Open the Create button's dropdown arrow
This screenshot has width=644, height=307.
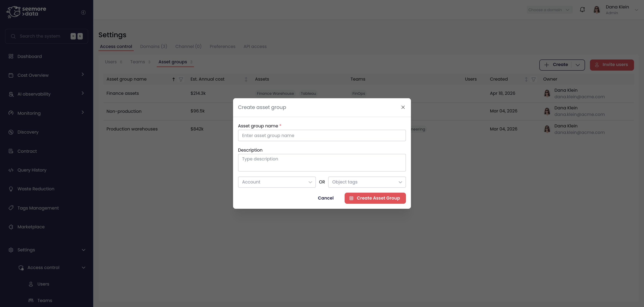(x=578, y=65)
